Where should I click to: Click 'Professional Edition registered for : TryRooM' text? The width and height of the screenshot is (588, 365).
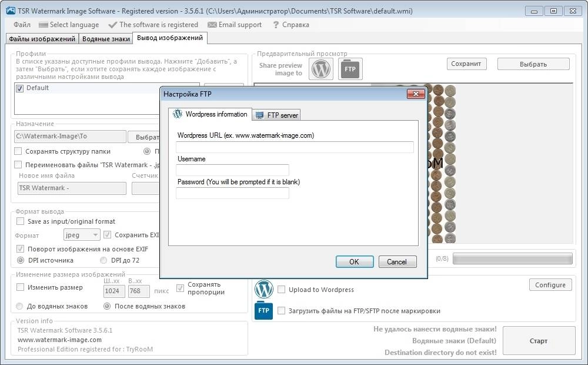point(85,349)
